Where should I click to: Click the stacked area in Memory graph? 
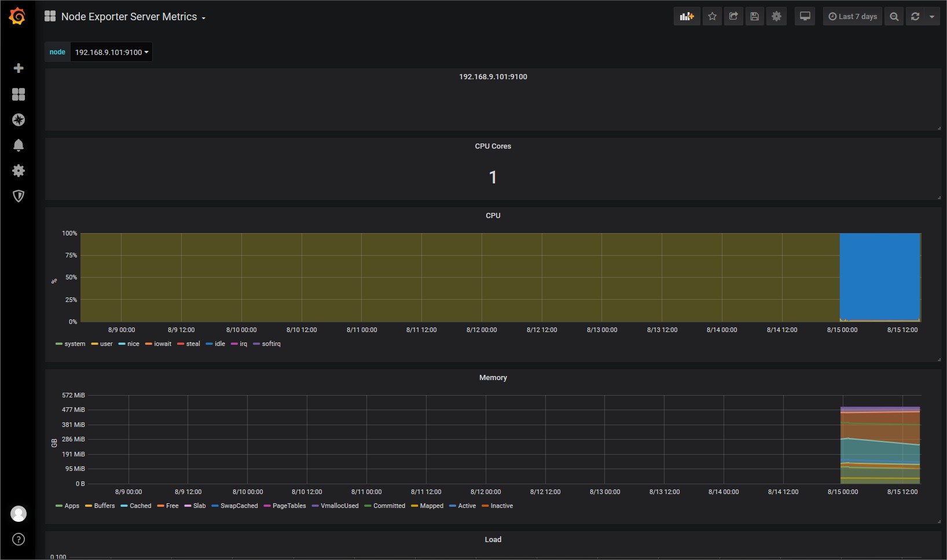(x=880, y=445)
